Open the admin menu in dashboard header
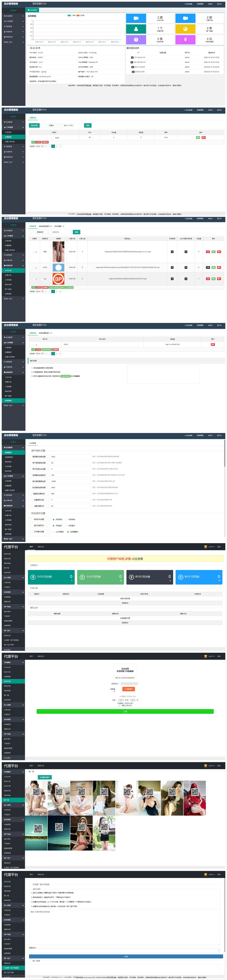The image size is (227, 980). (x=210, y=4)
